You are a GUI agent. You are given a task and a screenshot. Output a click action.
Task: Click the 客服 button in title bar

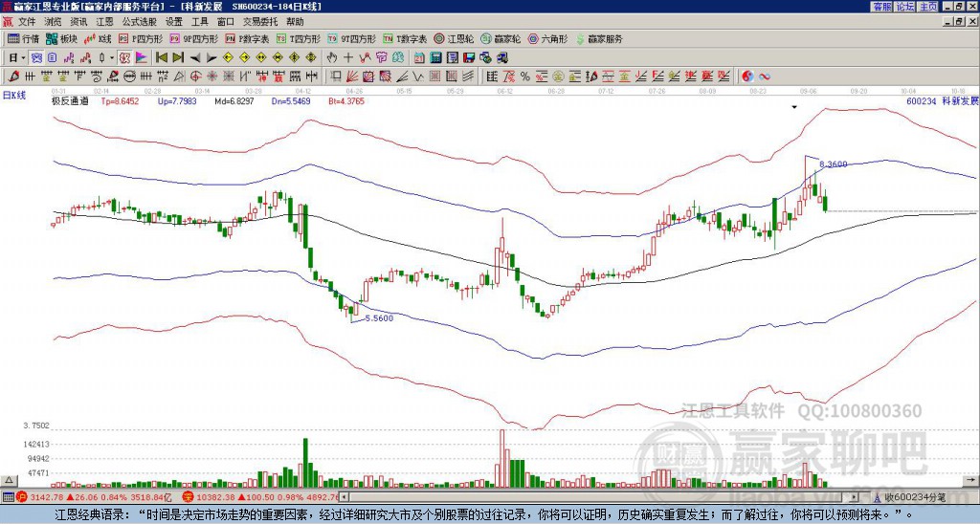tap(881, 7)
